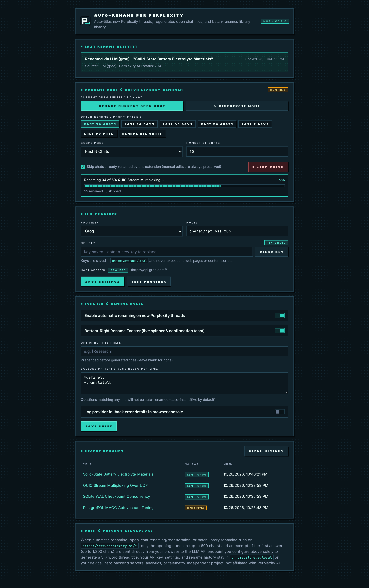
Task: Click Save Settings button
Action: click(x=102, y=281)
